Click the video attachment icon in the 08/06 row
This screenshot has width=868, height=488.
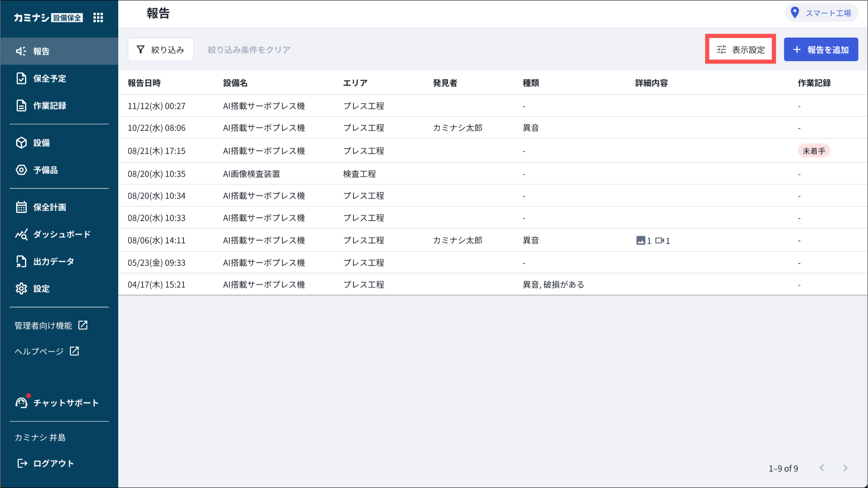(x=659, y=240)
